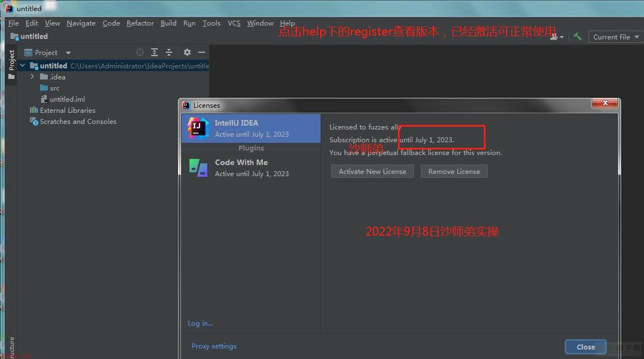Click the folder icon under Project tab
The height and width of the screenshot is (359, 644).
11,77
